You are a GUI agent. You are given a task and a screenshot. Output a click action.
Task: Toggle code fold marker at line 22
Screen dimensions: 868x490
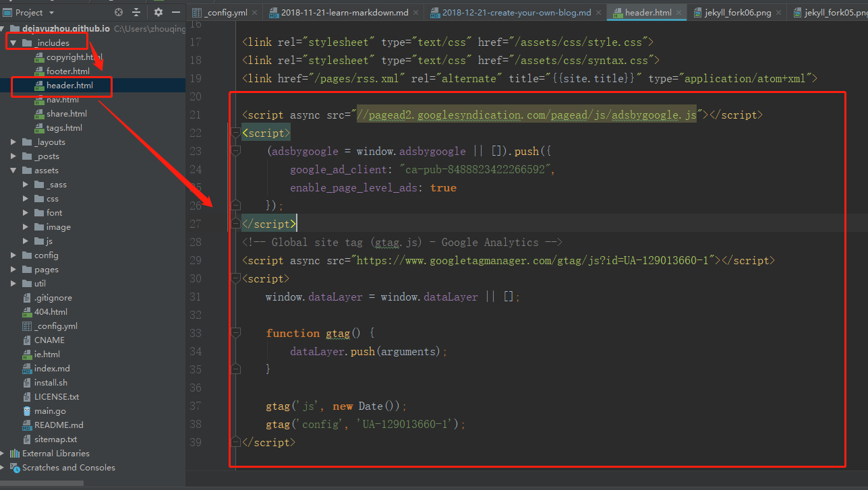click(235, 133)
